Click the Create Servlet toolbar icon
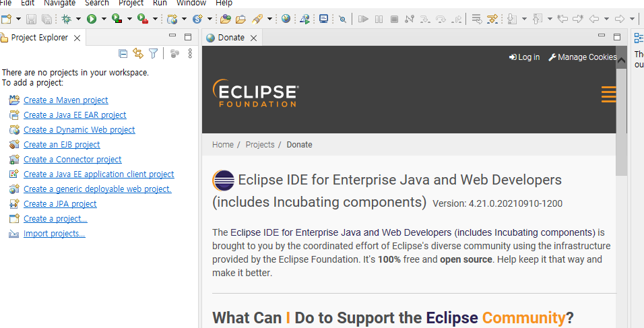The image size is (644, 328). [198, 19]
